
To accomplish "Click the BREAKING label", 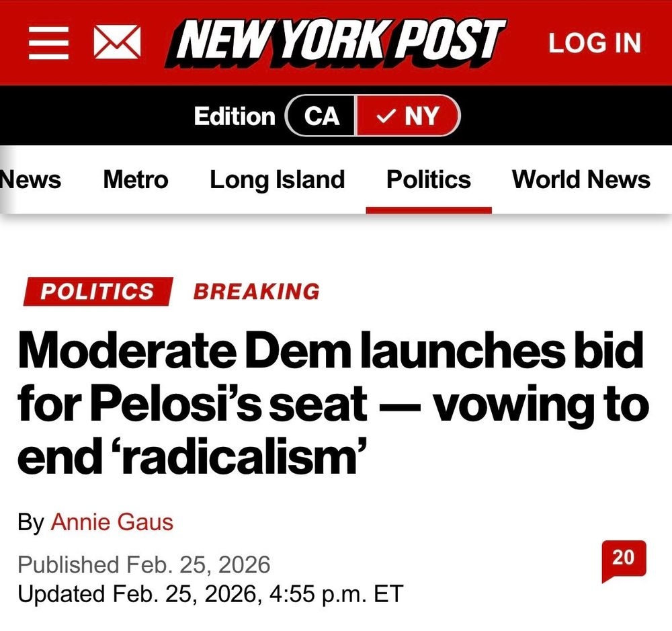I will tap(257, 292).
